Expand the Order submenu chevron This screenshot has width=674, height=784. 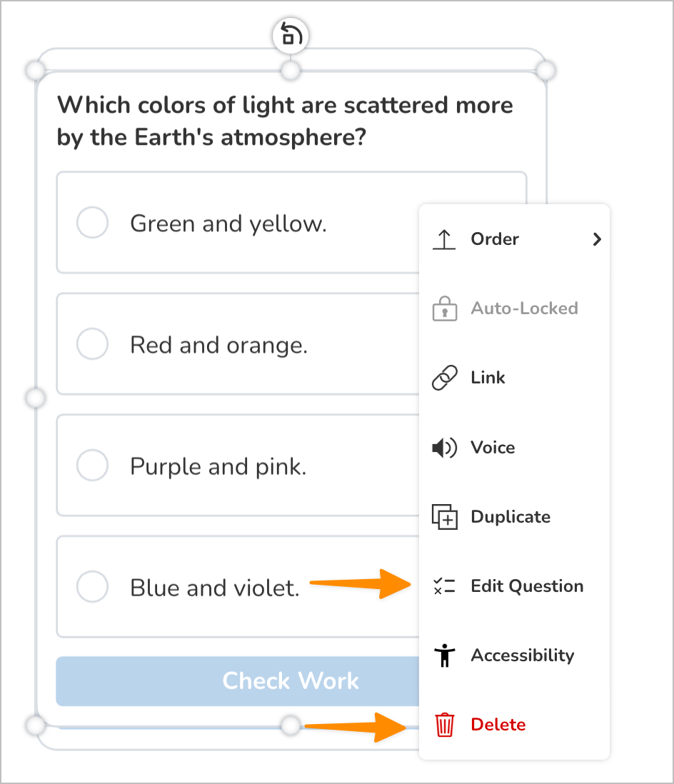[x=596, y=239]
